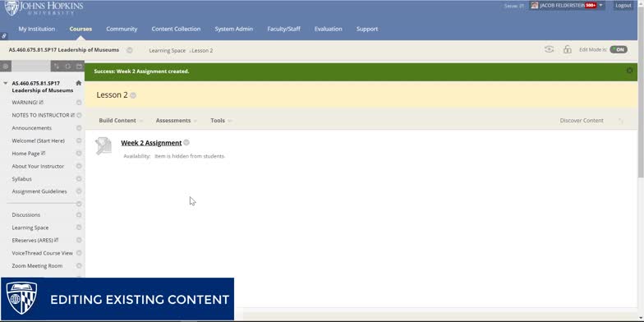Open the Week 2 Assignment link
The width and height of the screenshot is (644, 322).
(151, 143)
